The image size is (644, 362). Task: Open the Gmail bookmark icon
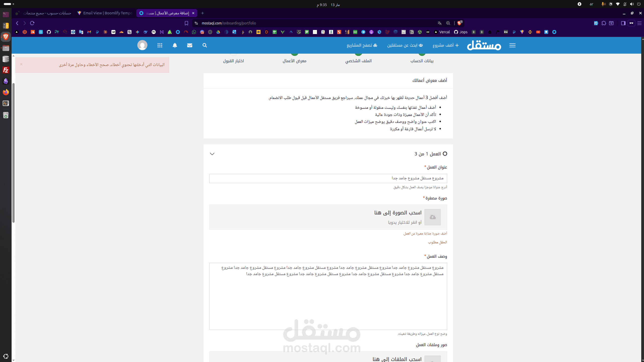[89, 32]
